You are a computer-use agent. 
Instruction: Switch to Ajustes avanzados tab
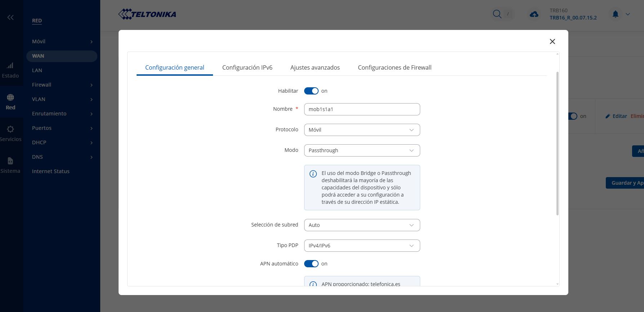pyautogui.click(x=315, y=67)
